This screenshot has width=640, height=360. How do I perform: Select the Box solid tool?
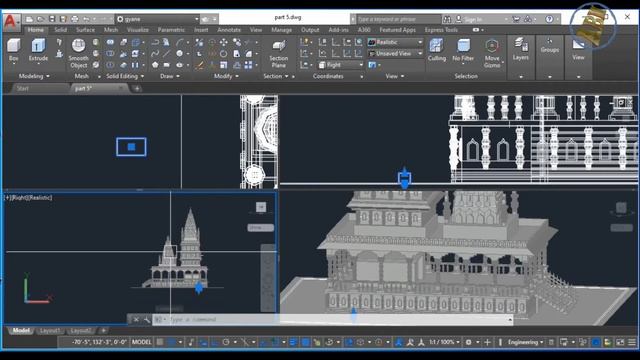(x=13, y=50)
